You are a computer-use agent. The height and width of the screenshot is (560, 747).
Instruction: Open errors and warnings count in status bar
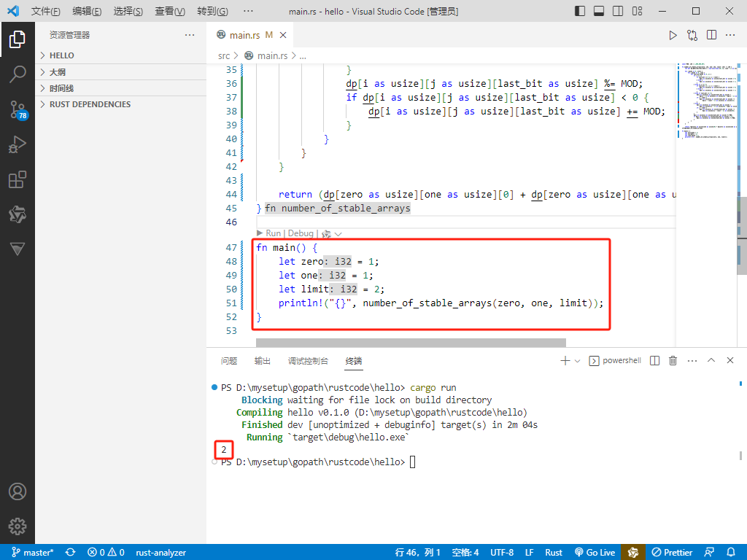point(106,553)
